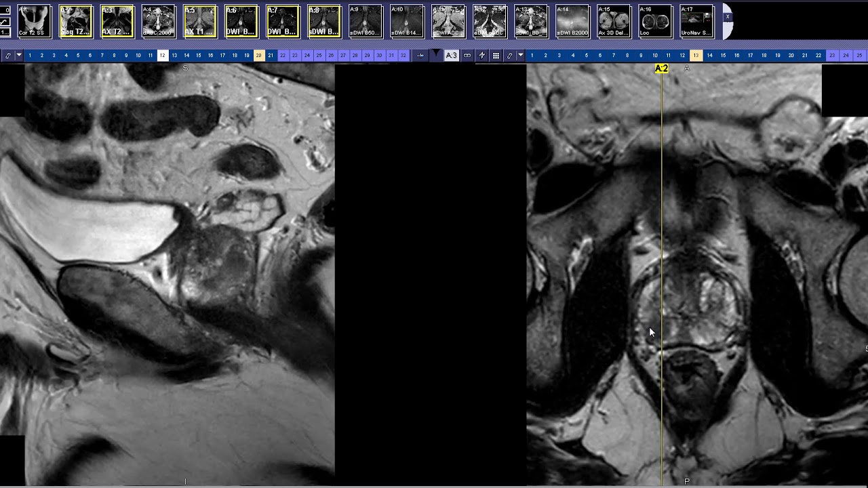
Task: Toggle the link icon on right viewport bar
Action: point(509,56)
